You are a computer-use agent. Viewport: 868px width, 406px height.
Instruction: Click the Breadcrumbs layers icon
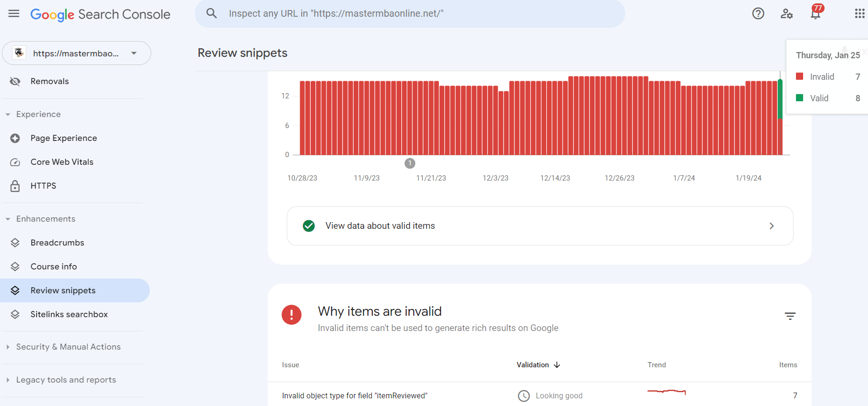(15, 243)
